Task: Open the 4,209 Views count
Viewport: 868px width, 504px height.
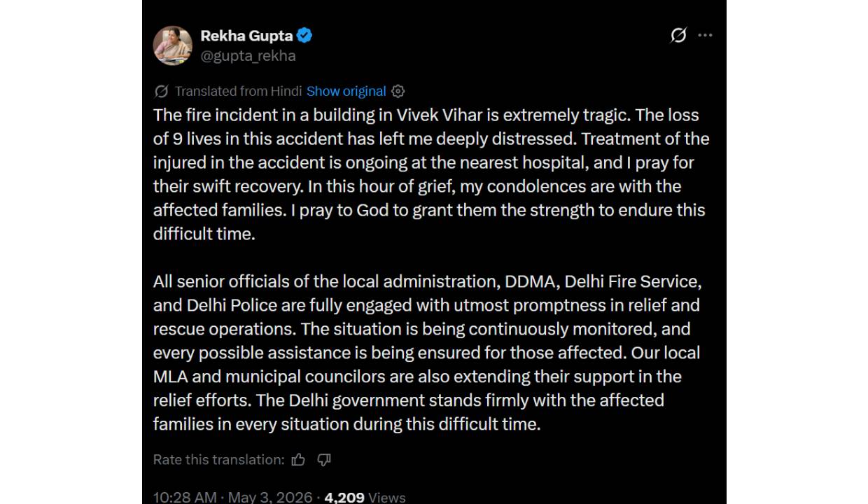Action: (365, 497)
